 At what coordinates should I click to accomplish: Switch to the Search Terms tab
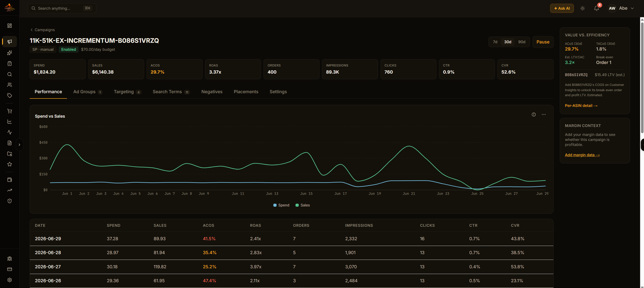coord(171,92)
